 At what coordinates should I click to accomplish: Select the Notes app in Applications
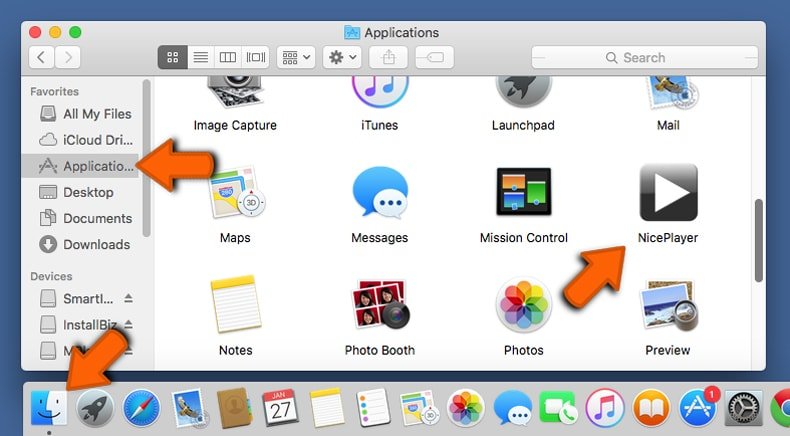click(236, 304)
